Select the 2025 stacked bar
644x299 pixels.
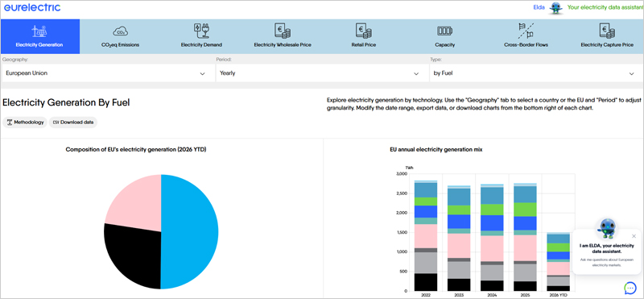tap(525, 237)
